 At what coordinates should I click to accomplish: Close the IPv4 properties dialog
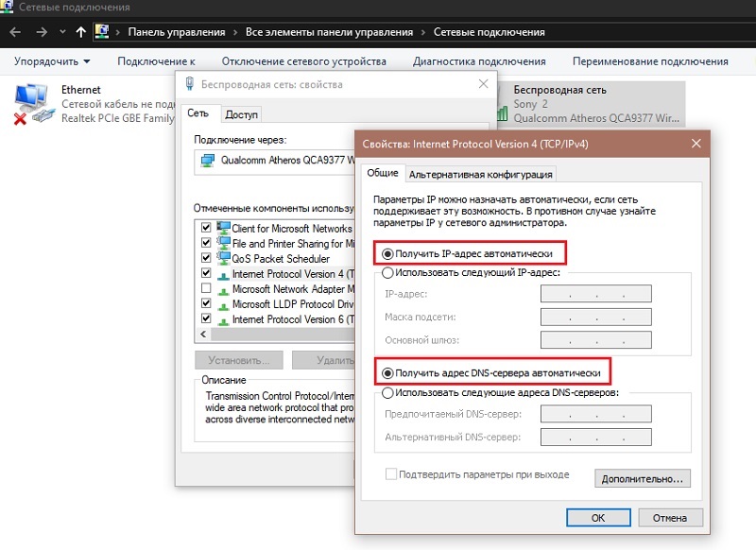point(696,144)
